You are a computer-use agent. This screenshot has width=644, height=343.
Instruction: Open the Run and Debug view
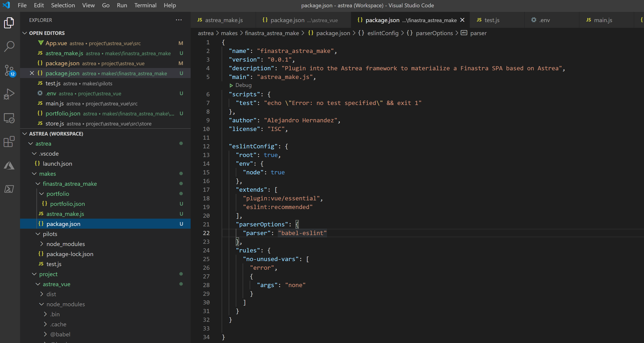[x=9, y=94]
